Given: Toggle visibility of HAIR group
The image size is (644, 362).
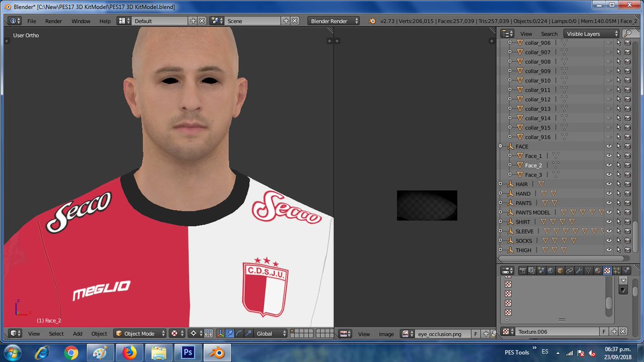Looking at the screenshot, I should tap(609, 184).
